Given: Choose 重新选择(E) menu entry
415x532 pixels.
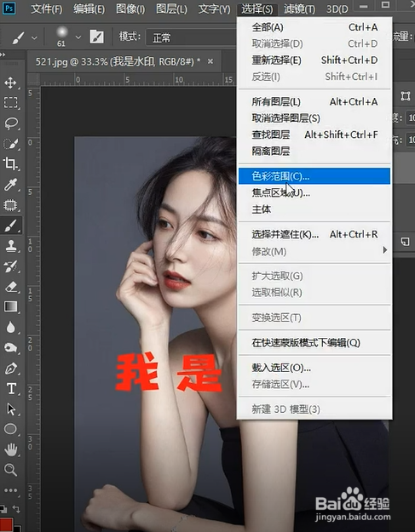Looking at the screenshot, I should pyautogui.click(x=314, y=60).
